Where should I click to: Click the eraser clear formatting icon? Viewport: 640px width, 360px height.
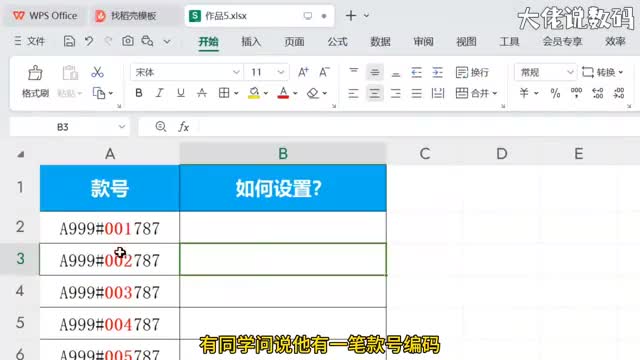click(313, 93)
